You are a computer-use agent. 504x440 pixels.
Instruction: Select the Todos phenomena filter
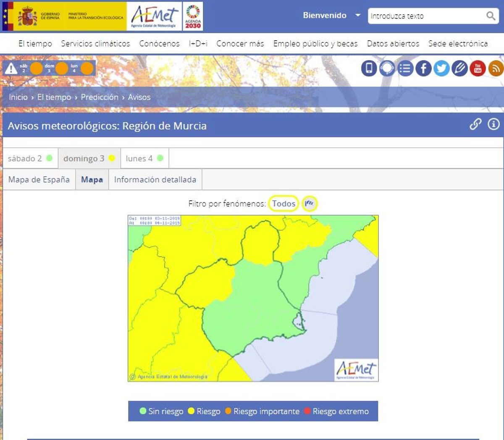pos(283,204)
